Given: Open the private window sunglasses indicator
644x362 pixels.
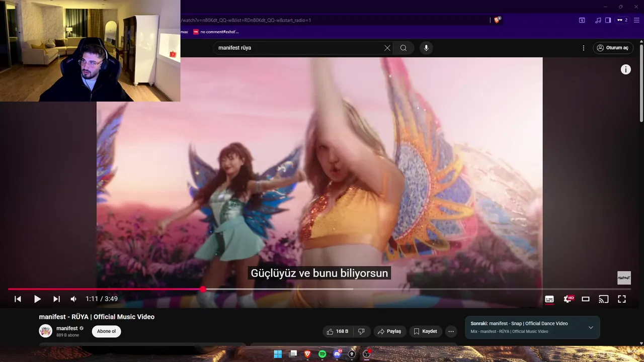Looking at the screenshot, I should (622, 20).
